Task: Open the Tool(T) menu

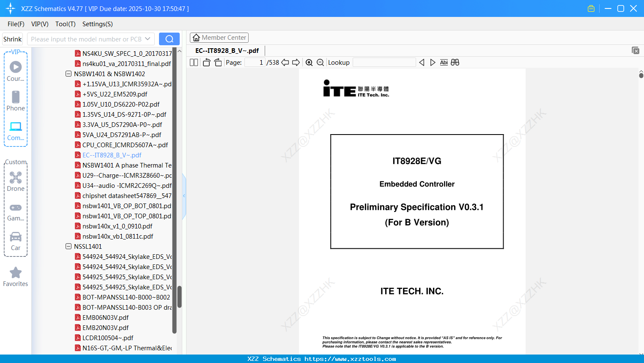Action: point(66,24)
